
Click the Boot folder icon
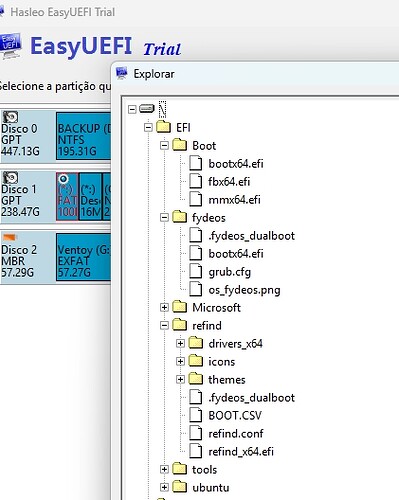[x=180, y=145]
